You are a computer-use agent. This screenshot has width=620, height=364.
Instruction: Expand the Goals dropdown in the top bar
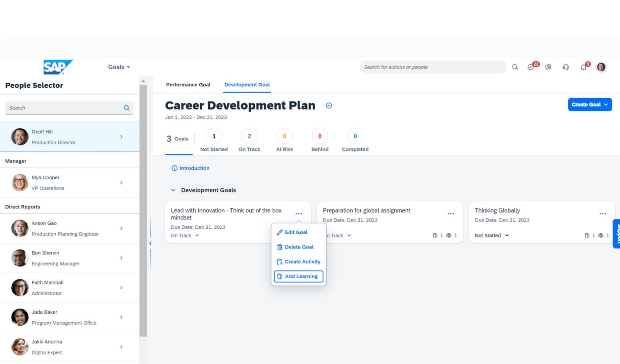(x=118, y=67)
